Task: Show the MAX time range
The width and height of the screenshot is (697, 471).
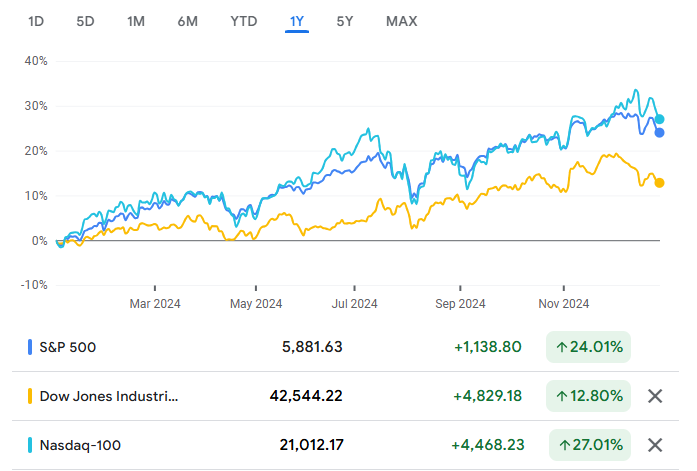Action: pos(401,21)
